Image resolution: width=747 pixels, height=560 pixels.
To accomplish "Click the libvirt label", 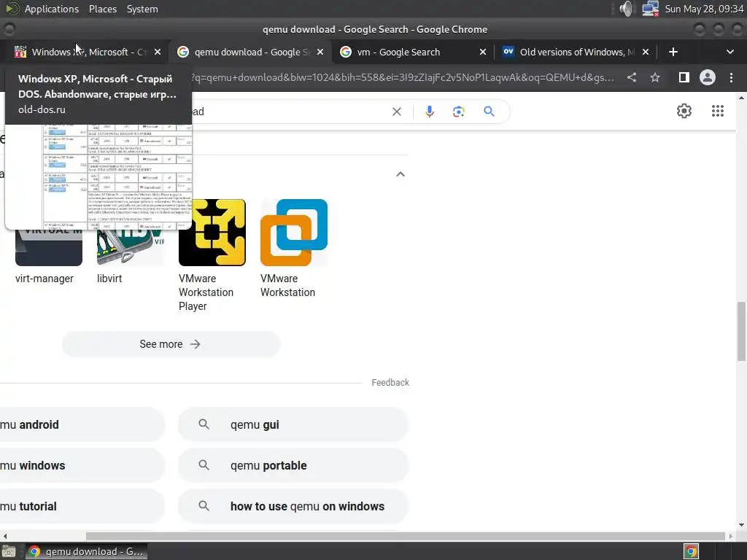I will click(109, 279).
